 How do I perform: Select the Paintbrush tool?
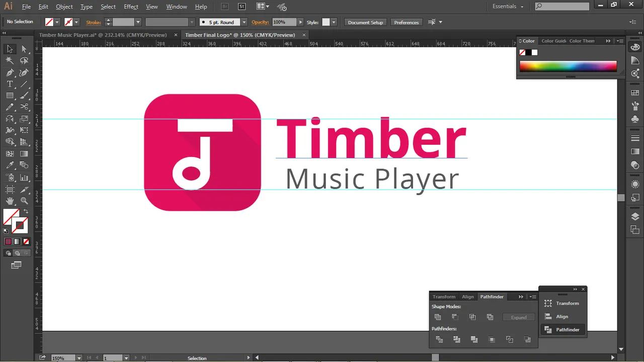click(24, 96)
